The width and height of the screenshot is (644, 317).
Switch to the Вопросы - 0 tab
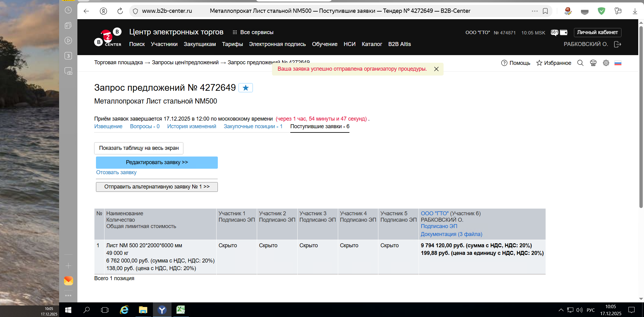click(x=145, y=126)
